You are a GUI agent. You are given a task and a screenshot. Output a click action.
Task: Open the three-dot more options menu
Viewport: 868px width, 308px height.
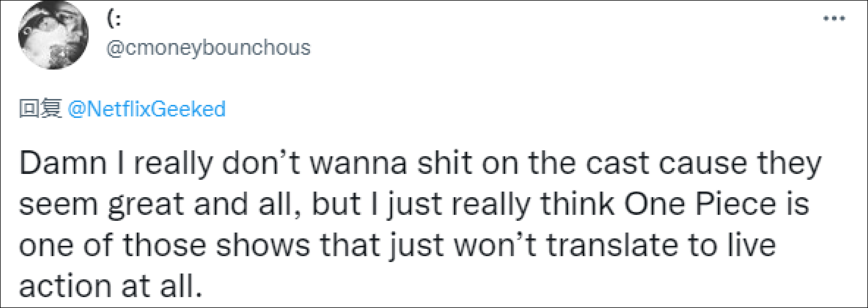[x=834, y=19]
